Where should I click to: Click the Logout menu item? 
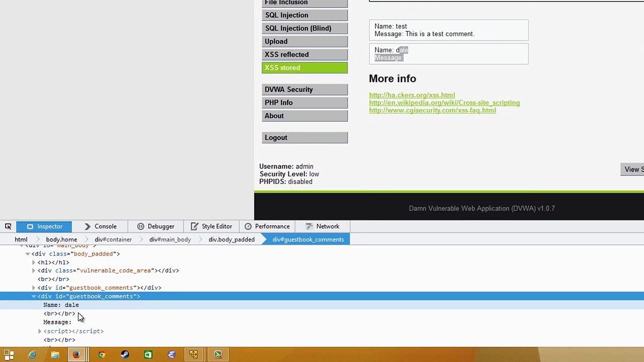(304, 138)
